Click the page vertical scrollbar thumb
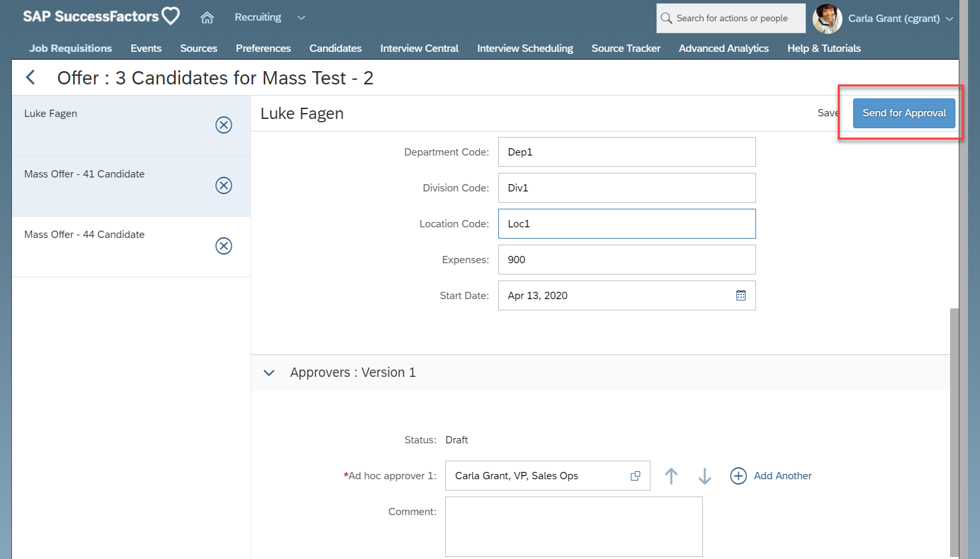The width and height of the screenshot is (980, 559). click(x=954, y=432)
